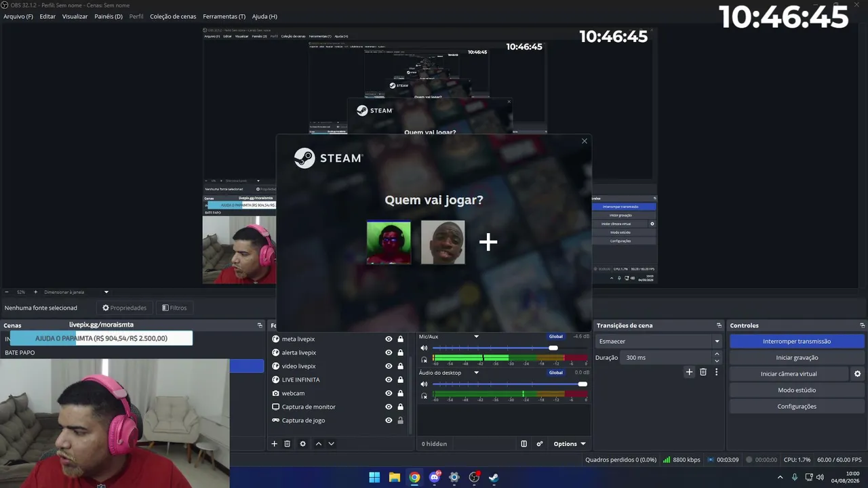Open Google Chrome from the taskbar
Image resolution: width=868 pixels, height=488 pixels.
[414, 477]
